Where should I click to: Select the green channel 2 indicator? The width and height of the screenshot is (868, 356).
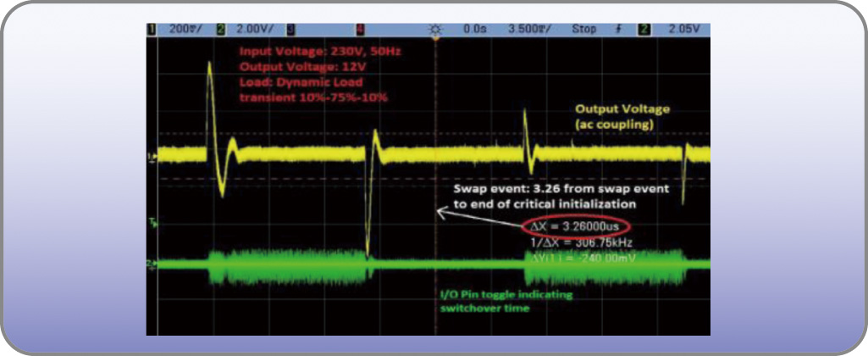coord(219,29)
